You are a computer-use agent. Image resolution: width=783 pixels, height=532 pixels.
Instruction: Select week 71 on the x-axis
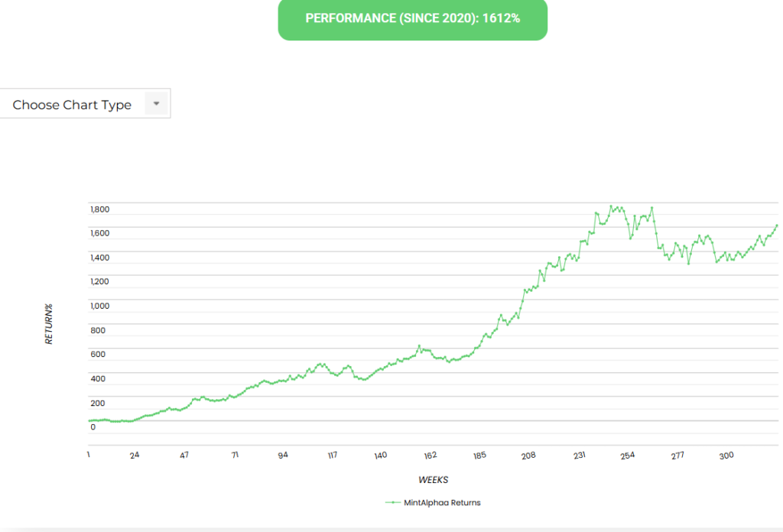(x=235, y=456)
